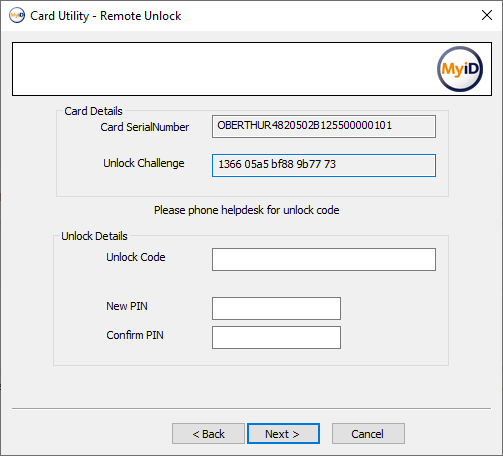This screenshot has height=456, width=503.
Task: Close the Remote Unlock dialog
Action: (x=487, y=15)
